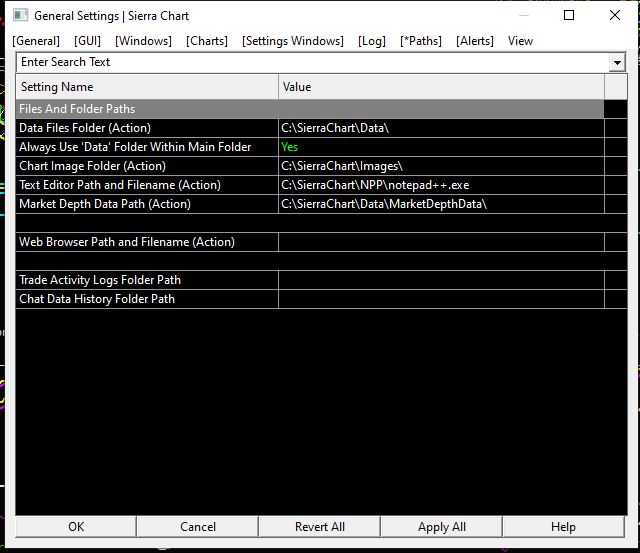This screenshot has height=553, width=640.
Task: Select Market Depth Data Path (Action)
Action: point(147,204)
